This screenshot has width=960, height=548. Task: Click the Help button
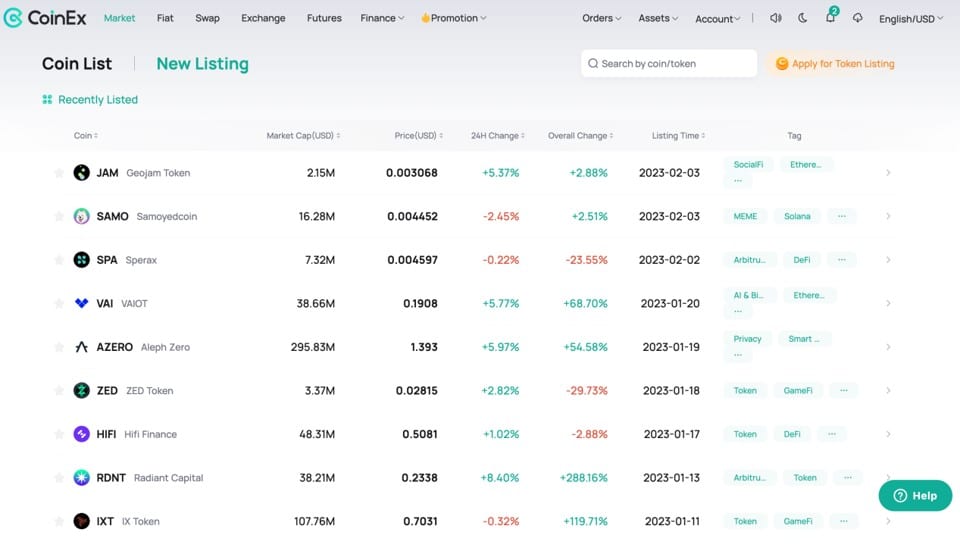(x=915, y=496)
